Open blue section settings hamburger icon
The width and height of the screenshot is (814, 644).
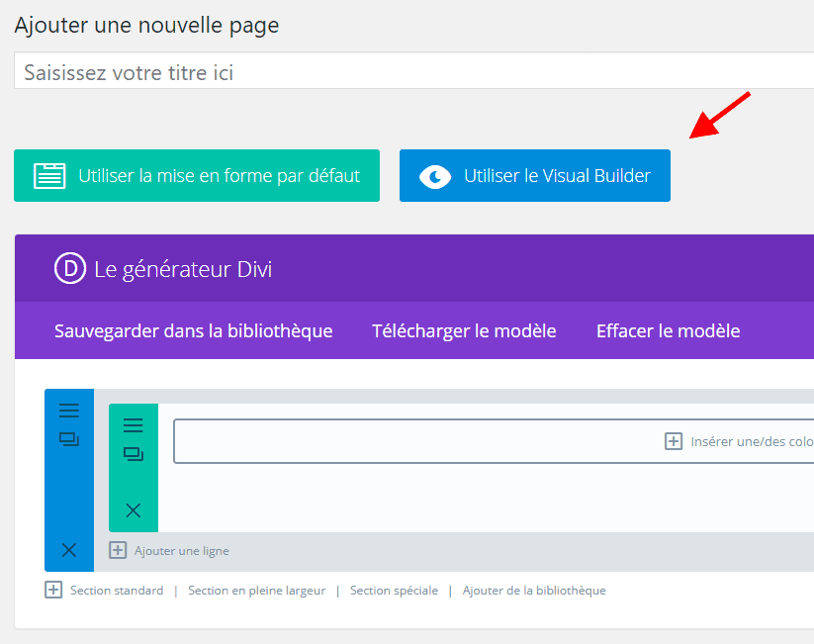(69, 411)
